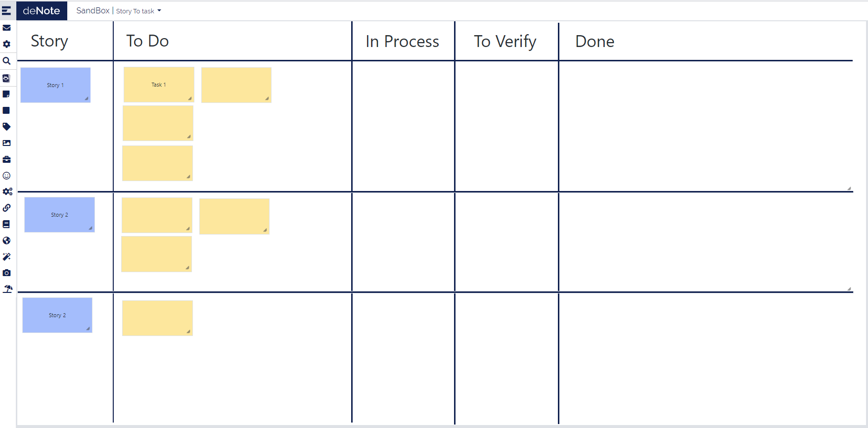Select the sticky note icon in sidebar
Screen dimensions: 868x428
(6, 94)
